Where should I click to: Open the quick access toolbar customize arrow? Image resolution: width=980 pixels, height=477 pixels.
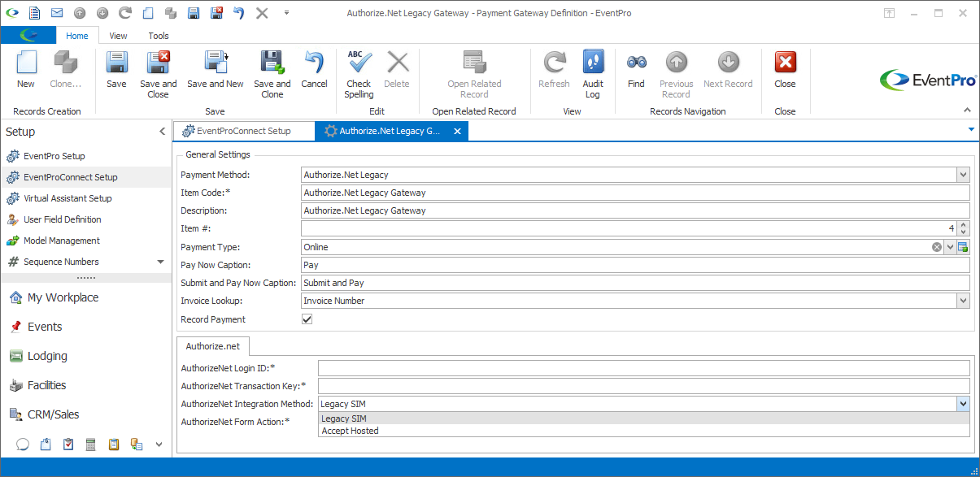click(286, 13)
